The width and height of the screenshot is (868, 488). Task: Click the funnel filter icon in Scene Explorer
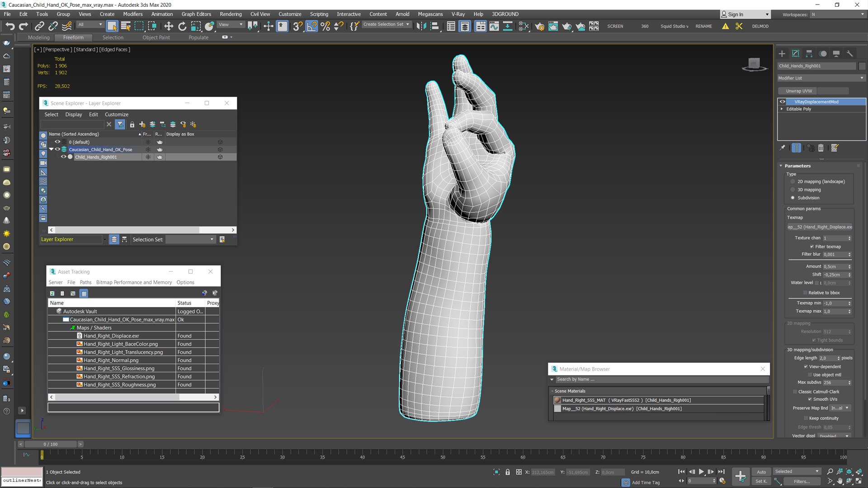[x=120, y=124]
